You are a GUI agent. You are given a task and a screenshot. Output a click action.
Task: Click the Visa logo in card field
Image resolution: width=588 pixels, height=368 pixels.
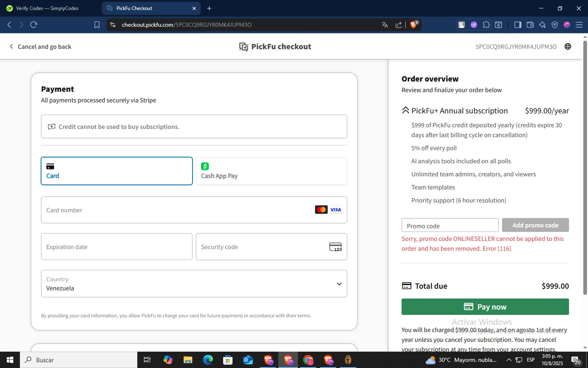336,210
